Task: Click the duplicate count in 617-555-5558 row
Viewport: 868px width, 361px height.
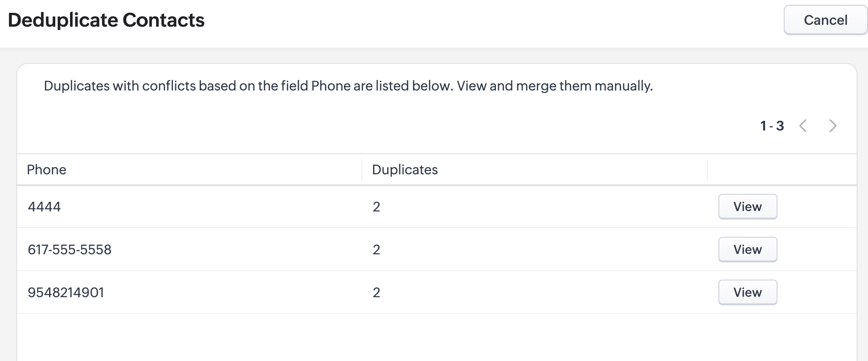Action: pos(376,250)
